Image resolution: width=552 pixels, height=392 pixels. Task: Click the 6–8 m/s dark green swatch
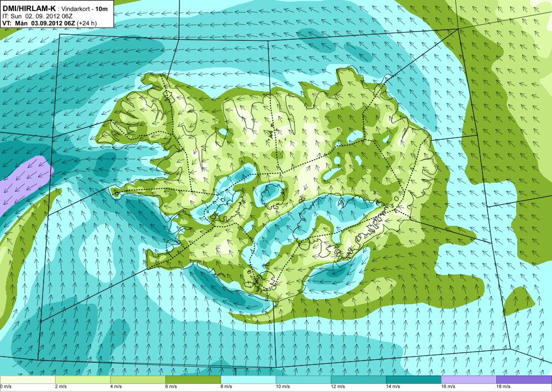(193, 380)
